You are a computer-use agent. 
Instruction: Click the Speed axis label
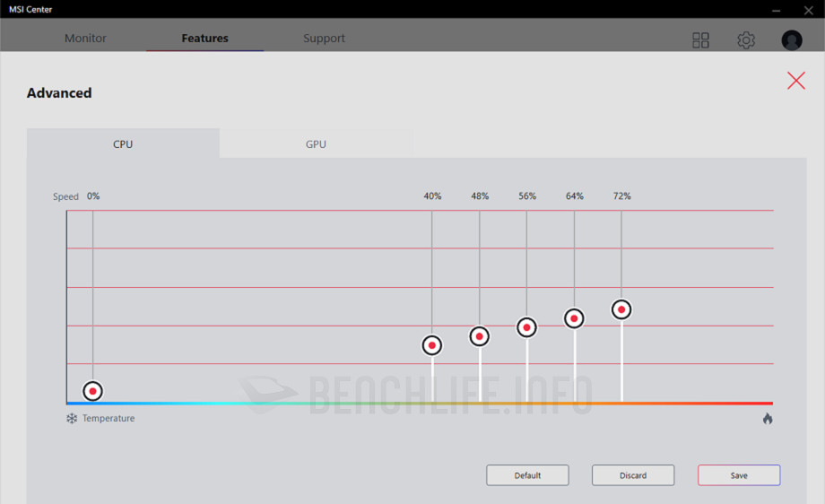65,196
